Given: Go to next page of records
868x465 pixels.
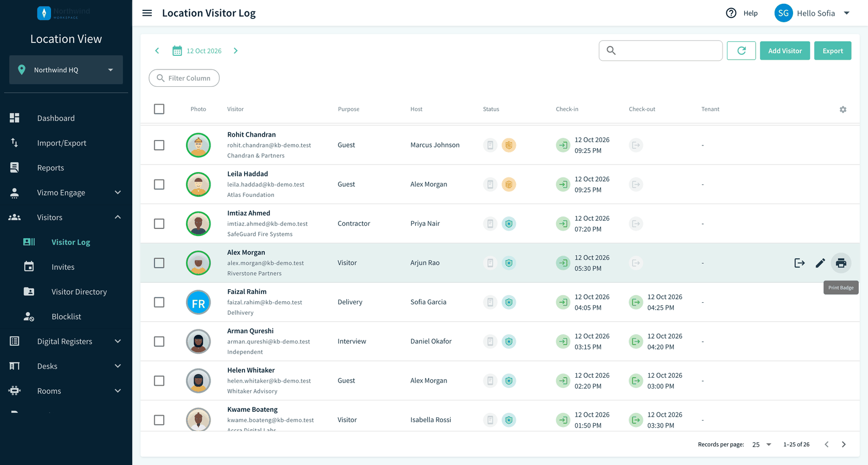Looking at the screenshot, I should pos(844,444).
